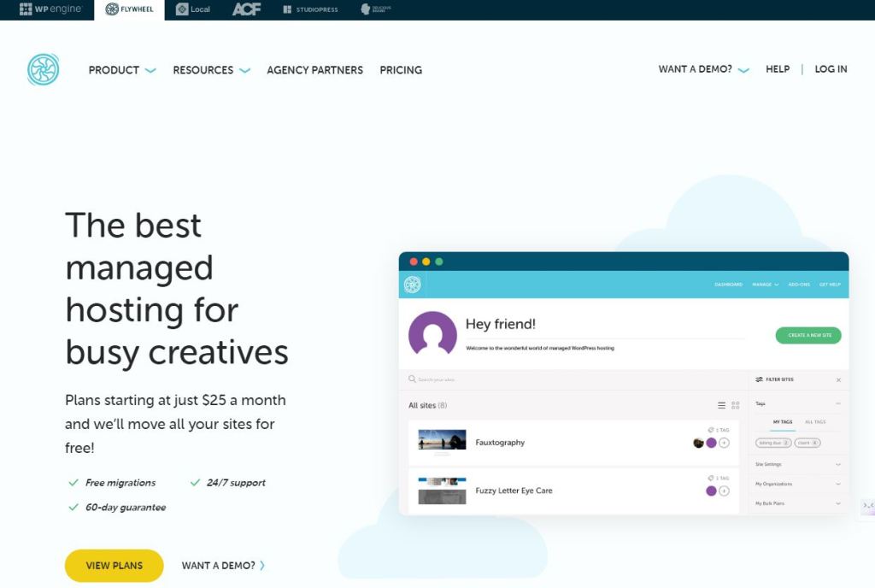Click the tag icon on Fuzzy Letter row
This screenshot has height=588, width=875.
coord(710,478)
